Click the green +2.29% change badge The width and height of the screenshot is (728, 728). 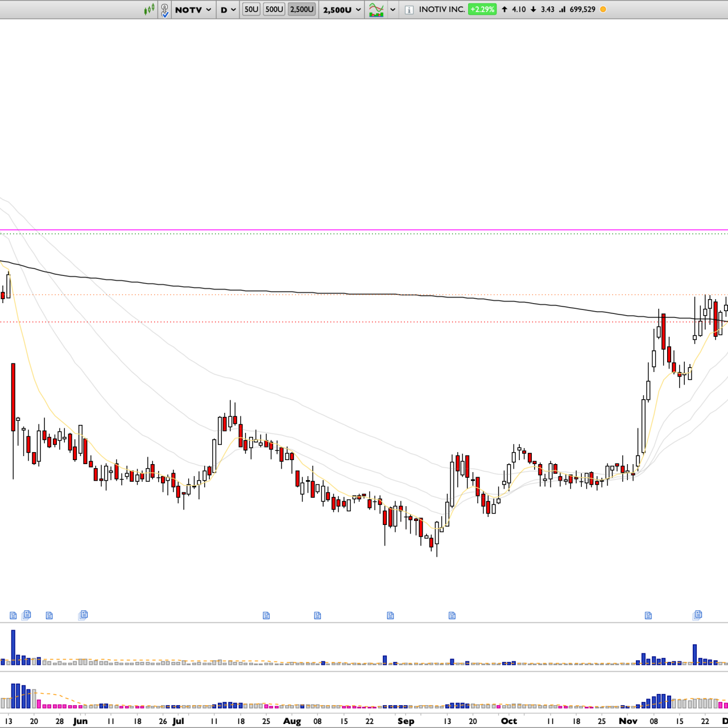pos(482,9)
